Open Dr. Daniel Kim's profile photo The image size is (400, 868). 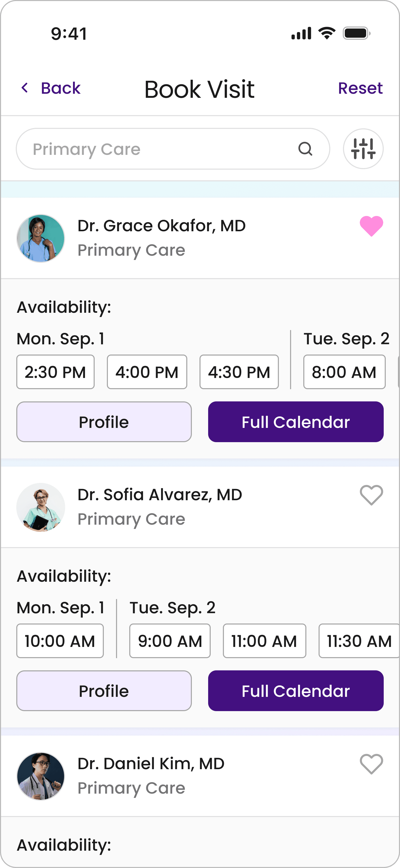click(x=41, y=776)
